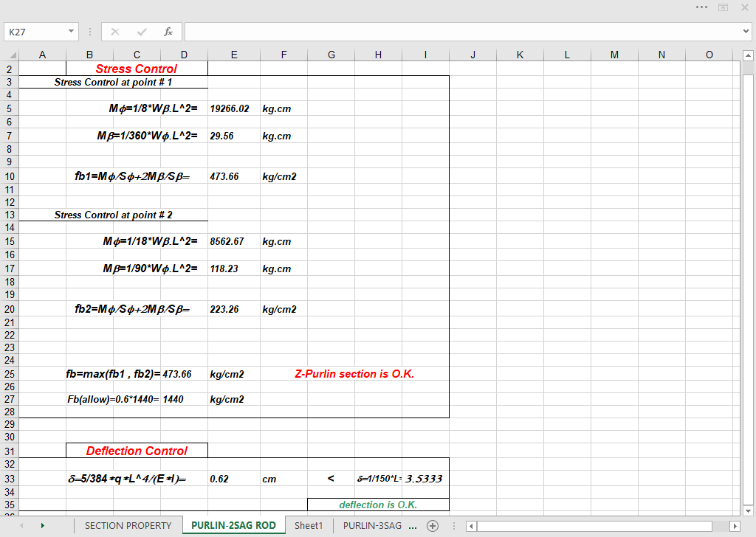
Task: Click the formula bar Cancel X icon
Action: click(x=114, y=32)
